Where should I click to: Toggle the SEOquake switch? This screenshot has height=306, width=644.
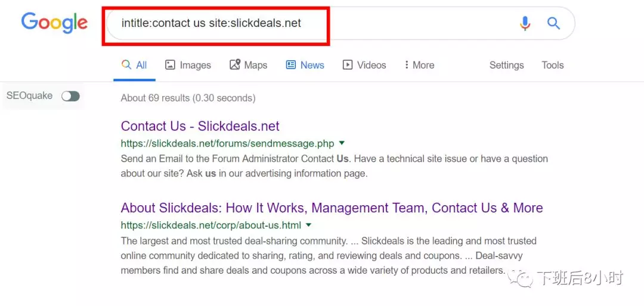70,96
